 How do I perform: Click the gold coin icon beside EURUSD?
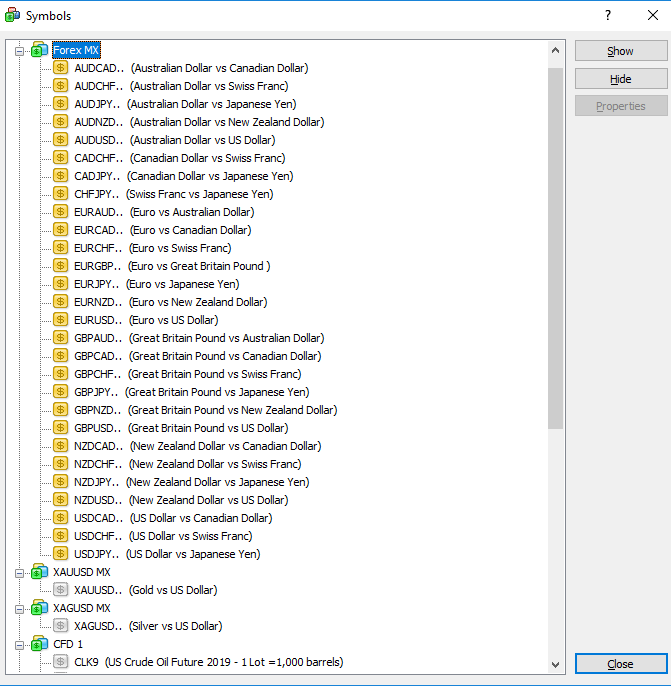[61, 320]
